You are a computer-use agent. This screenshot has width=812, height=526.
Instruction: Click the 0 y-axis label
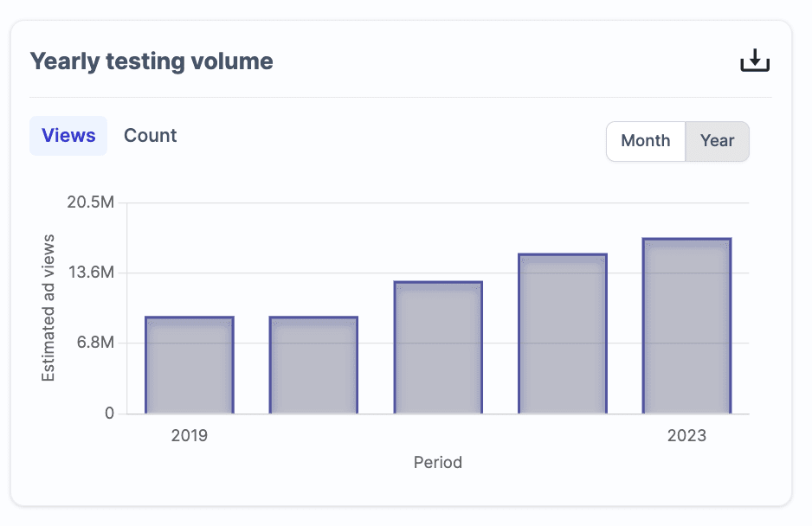[x=109, y=414]
